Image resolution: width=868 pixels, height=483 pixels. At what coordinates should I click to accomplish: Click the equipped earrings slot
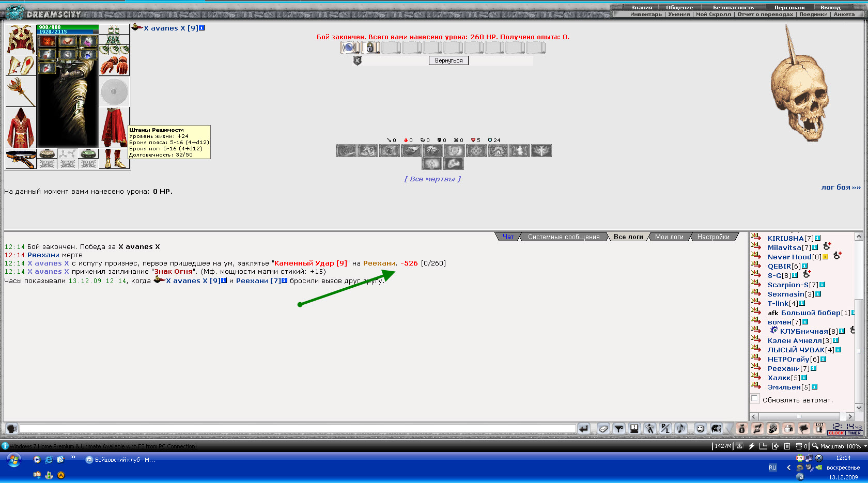[x=114, y=29]
